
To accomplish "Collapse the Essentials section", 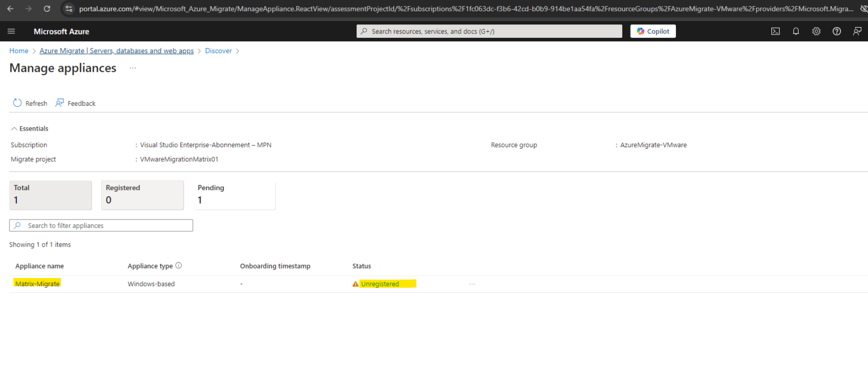I will pyautogui.click(x=29, y=128).
